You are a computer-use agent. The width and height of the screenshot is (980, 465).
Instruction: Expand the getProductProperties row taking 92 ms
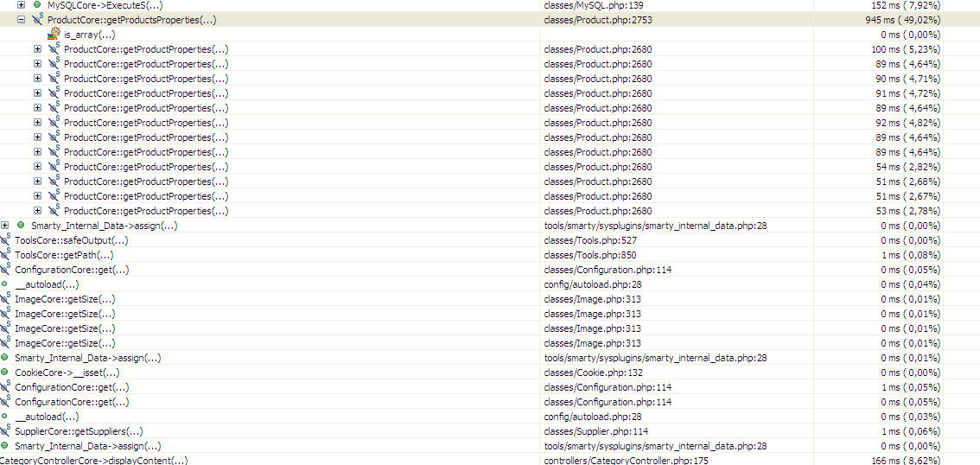click(x=37, y=123)
